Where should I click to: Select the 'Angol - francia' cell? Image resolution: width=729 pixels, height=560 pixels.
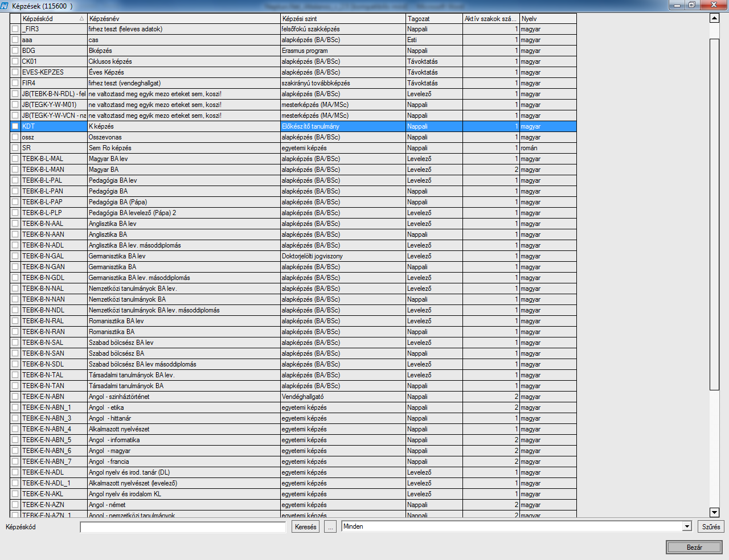click(x=184, y=462)
